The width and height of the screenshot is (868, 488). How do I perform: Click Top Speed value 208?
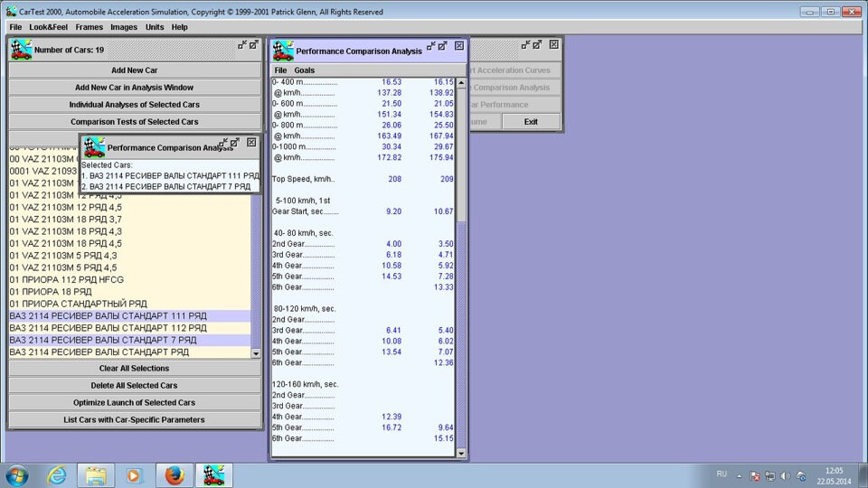click(395, 179)
